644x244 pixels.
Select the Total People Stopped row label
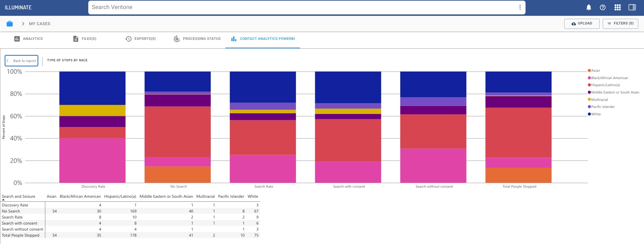coord(20,235)
